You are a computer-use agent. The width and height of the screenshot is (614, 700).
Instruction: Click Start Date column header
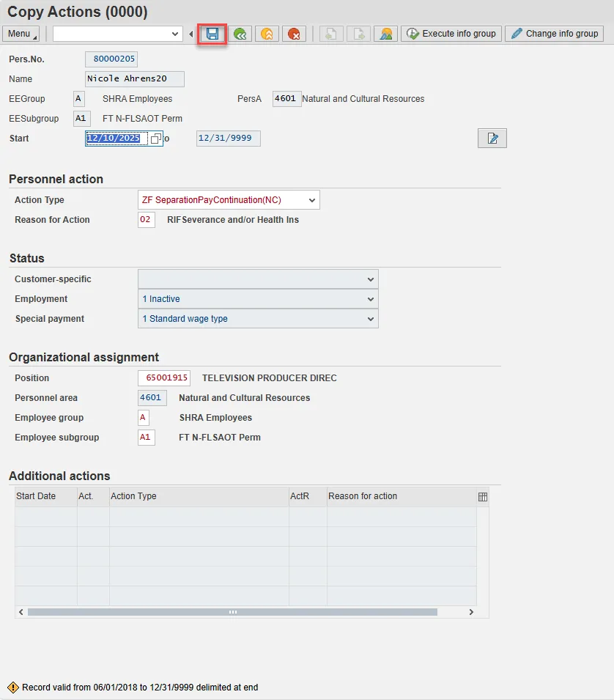pos(45,496)
